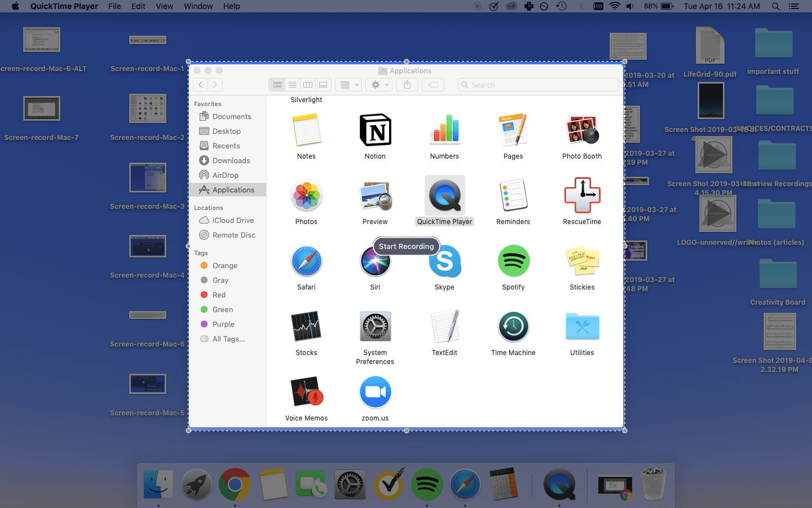Viewport: 812px width, 508px height.
Task: Select the TextEdit app icon
Action: coord(444,327)
